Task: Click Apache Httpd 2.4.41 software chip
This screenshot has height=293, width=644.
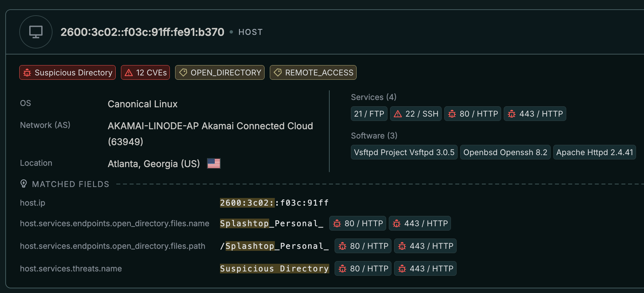Action: [594, 152]
